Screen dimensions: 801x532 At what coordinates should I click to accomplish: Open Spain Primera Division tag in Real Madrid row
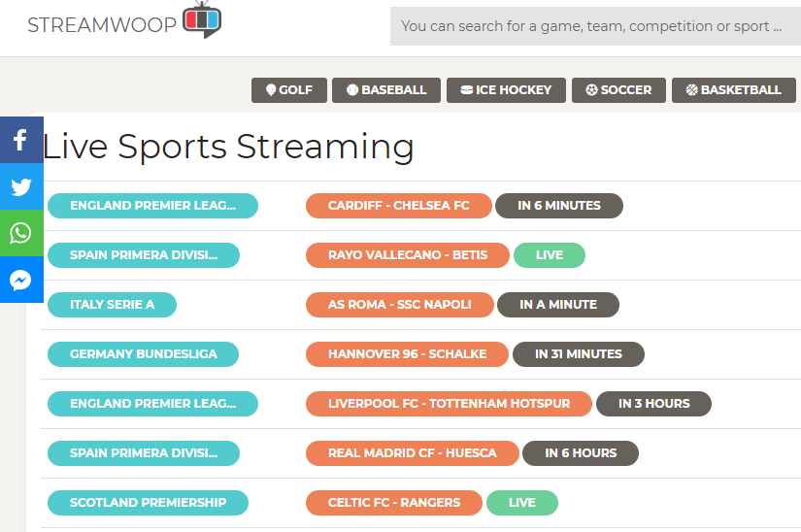[x=144, y=453]
